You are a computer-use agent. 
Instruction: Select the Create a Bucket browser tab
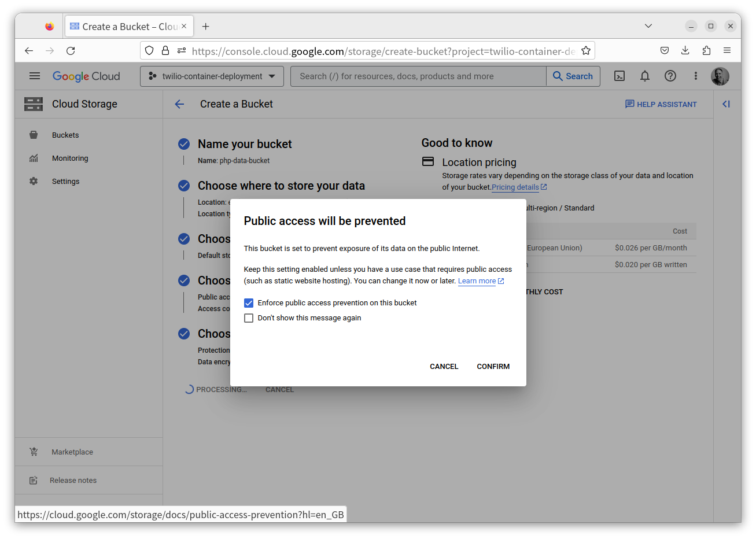click(x=129, y=27)
